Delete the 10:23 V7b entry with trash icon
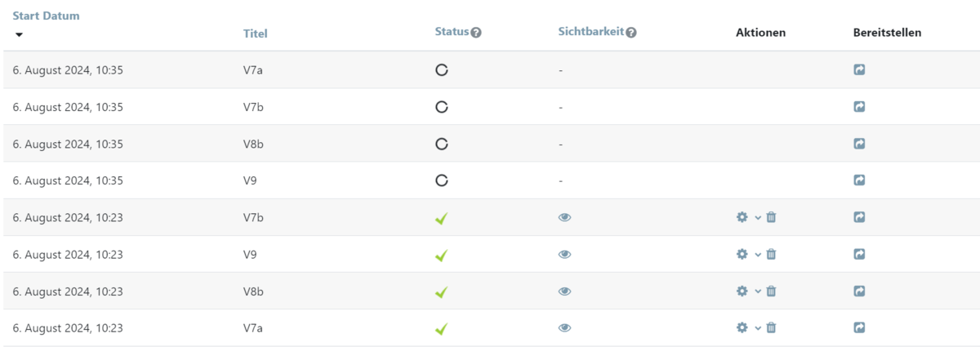This screenshot has width=980, height=347. [771, 217]
